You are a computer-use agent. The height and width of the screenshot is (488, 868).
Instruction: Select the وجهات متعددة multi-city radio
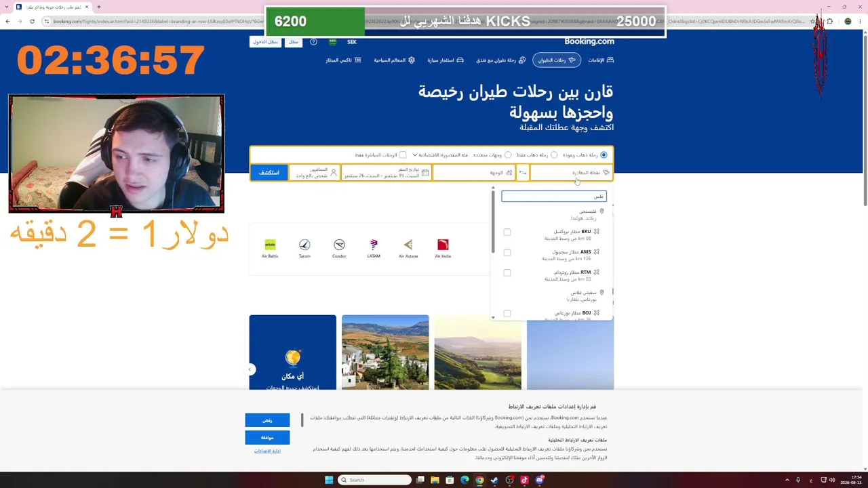click(x=507, y=155)
